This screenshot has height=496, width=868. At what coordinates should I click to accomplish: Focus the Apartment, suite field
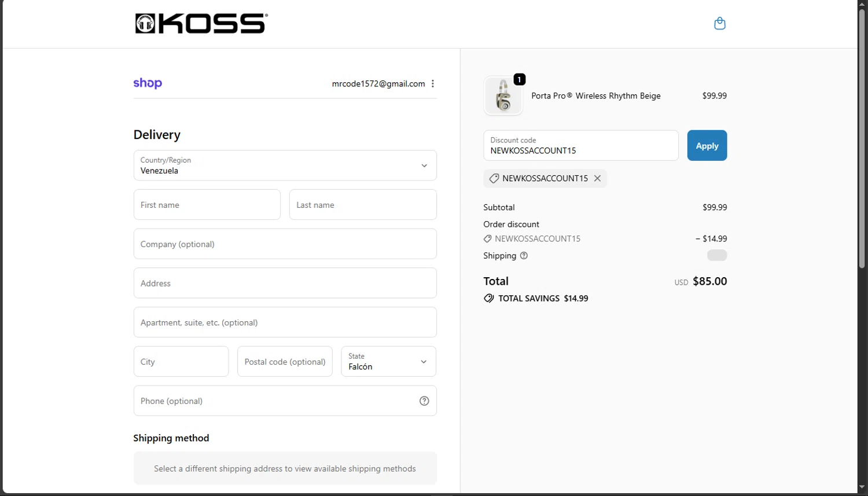285,322
